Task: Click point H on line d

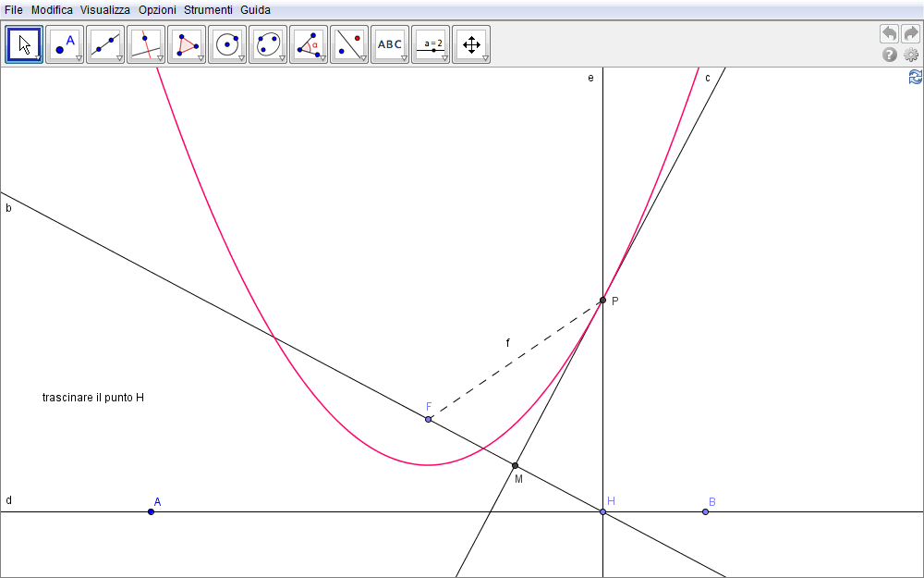Action: 602,511
